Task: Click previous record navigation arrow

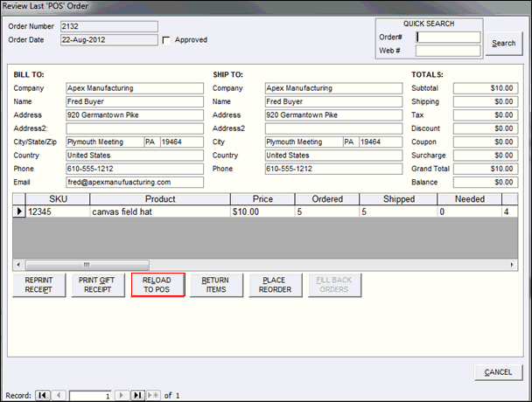Action: [x=59, y=395]
